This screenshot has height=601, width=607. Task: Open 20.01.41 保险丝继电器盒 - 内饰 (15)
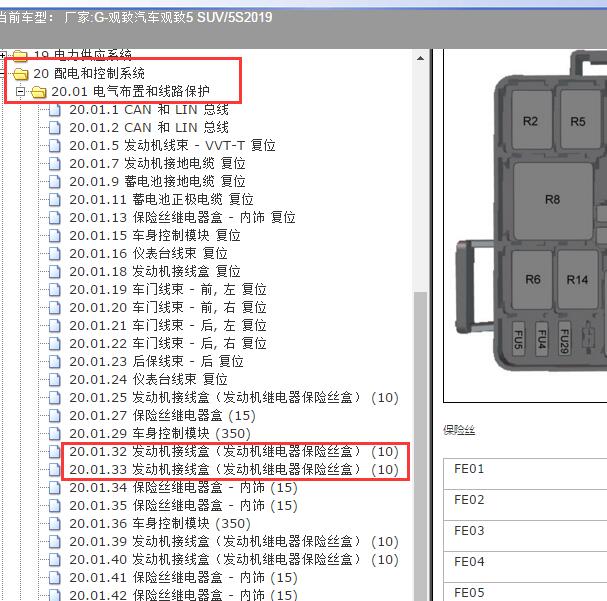[183, 577]
